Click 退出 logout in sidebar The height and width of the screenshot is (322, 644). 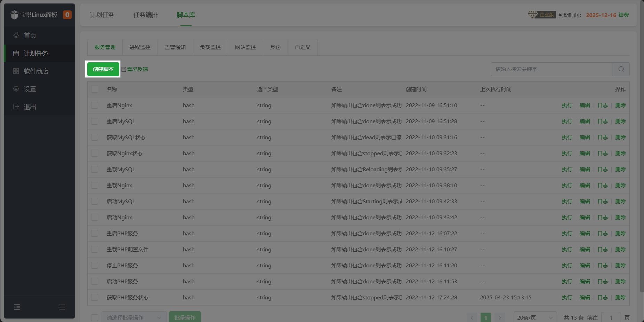click(x=39, y=107)
